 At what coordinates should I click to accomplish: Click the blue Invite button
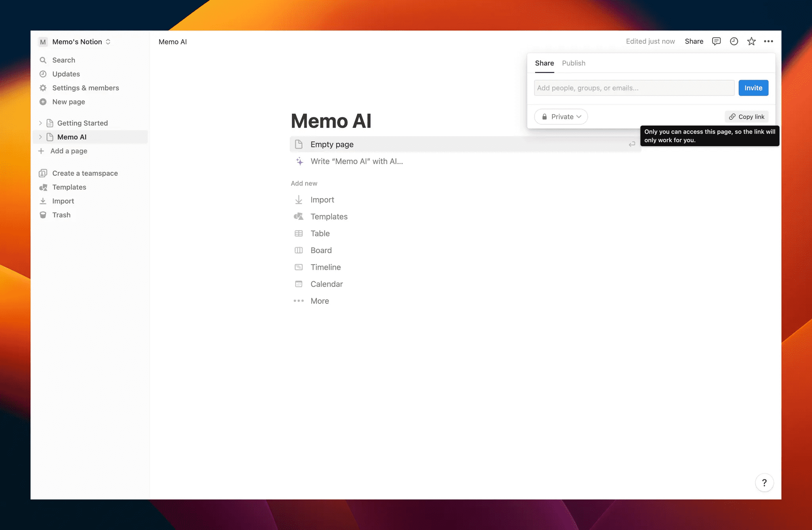(x=753, y=88)
